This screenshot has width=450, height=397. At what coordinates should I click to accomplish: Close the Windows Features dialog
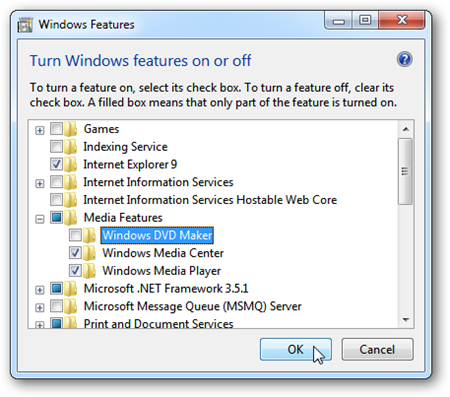[402, 21]
